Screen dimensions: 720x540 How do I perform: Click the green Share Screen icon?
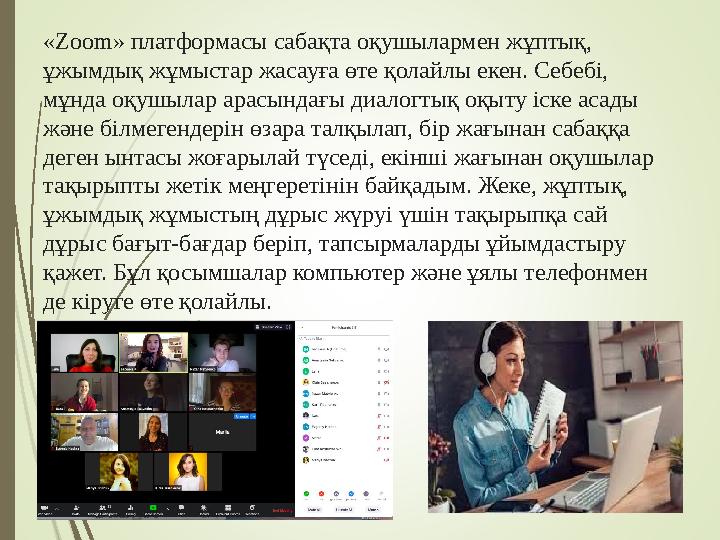pyautogui.click(x=153, y=507)
